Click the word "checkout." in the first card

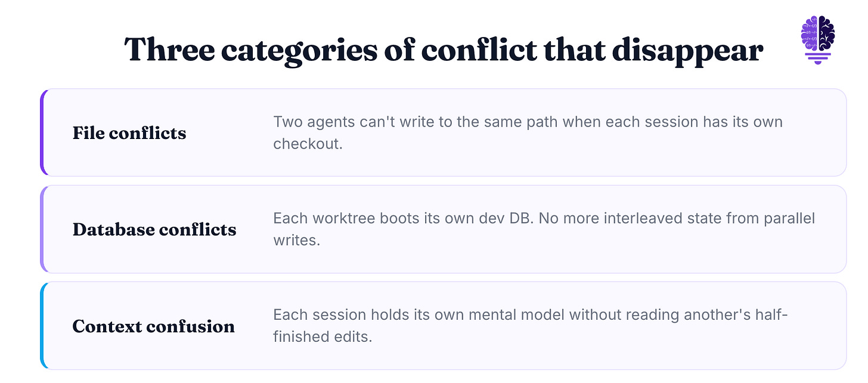click(308, 144)
